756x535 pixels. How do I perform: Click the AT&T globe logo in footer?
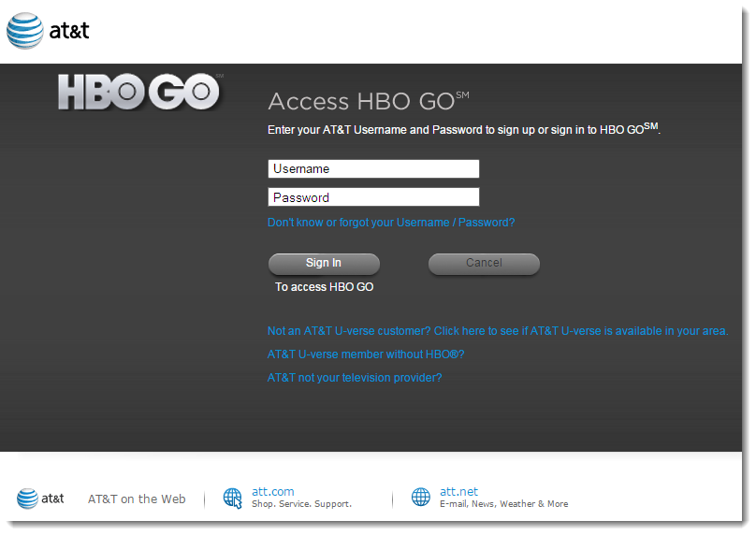click(x=28, y=499)
